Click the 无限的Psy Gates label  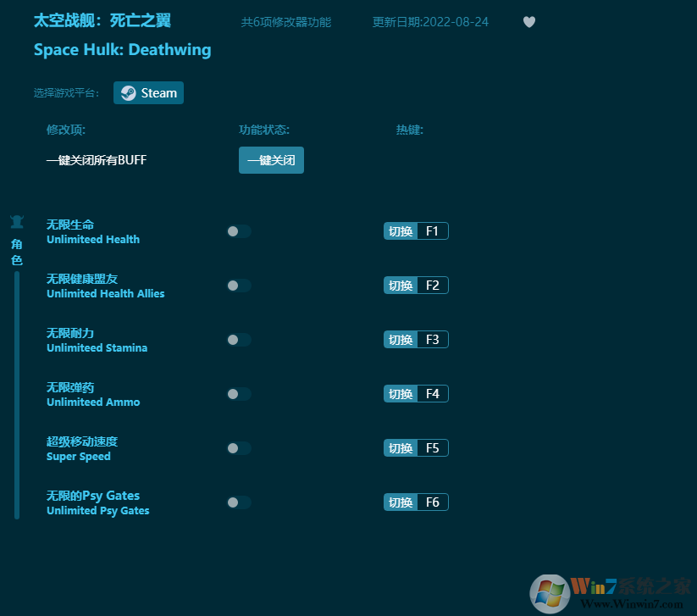(x=93, y=496)
